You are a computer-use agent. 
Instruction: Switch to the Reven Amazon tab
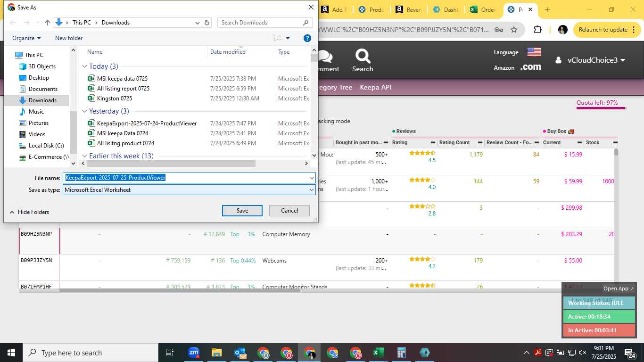pos(409,9)
